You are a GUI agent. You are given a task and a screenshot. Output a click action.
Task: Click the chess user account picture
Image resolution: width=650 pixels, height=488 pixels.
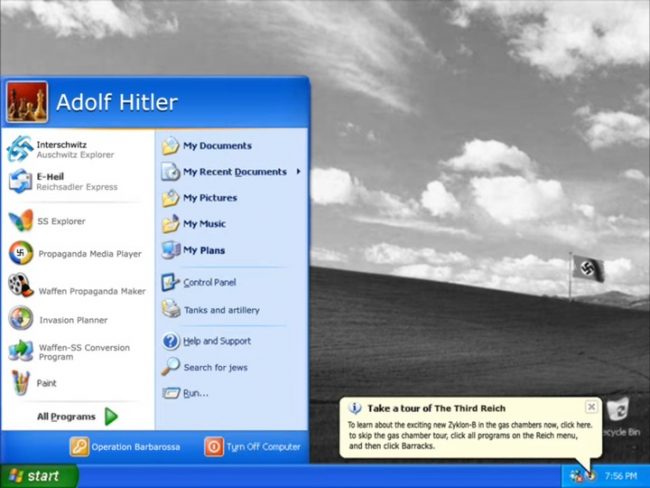tap(27, 102)
